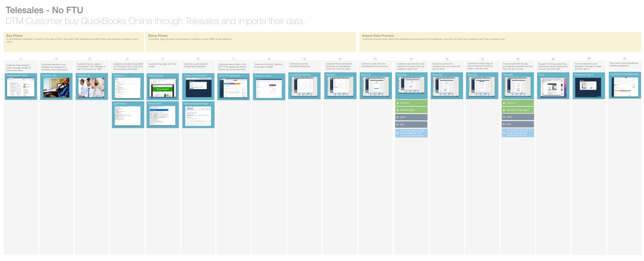Viewport: 644px width, 261px height.
Task: Select text 'Customer is told a copy of'
Action: coord(480,66)
